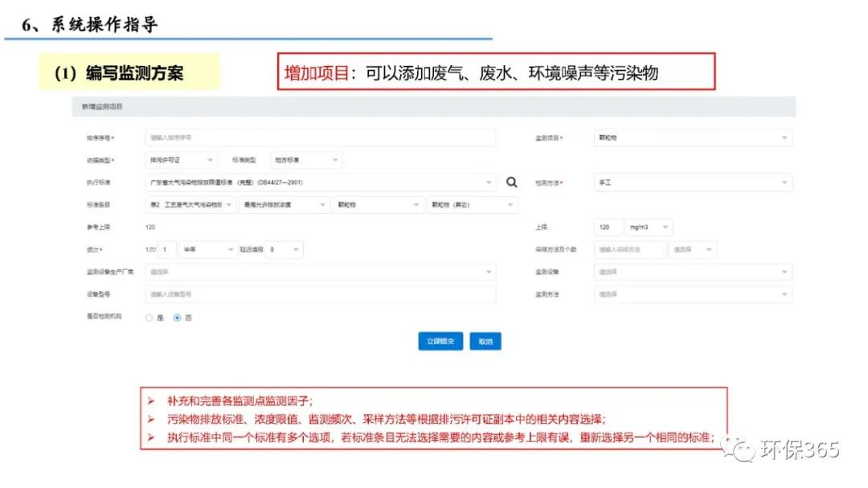Select the 否 radio button
The image size is (868, 488).
click(178, 318)
